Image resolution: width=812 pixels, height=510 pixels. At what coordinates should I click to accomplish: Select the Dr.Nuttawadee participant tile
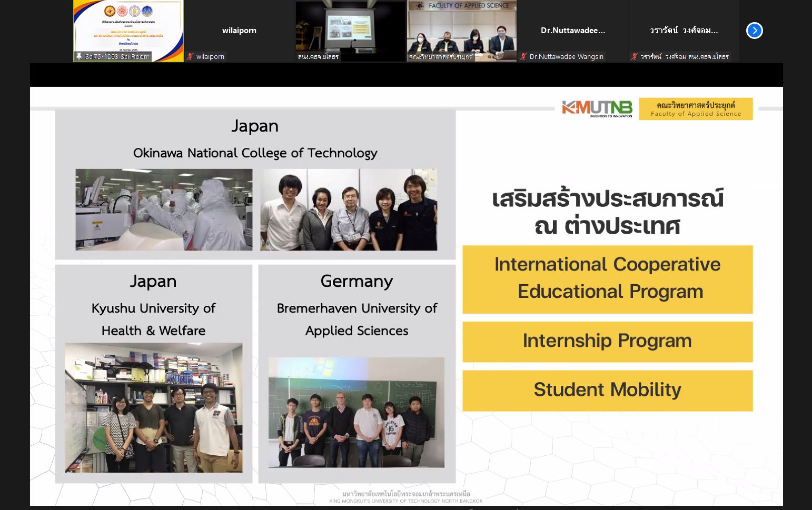coord(573,31)
